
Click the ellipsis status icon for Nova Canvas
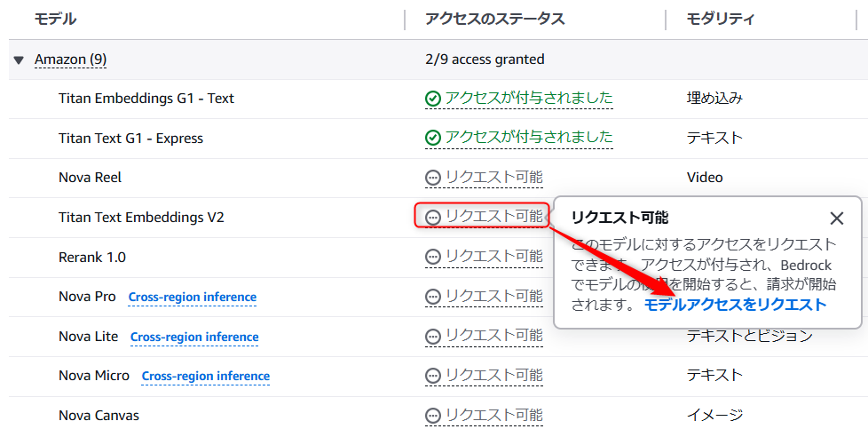433,416
